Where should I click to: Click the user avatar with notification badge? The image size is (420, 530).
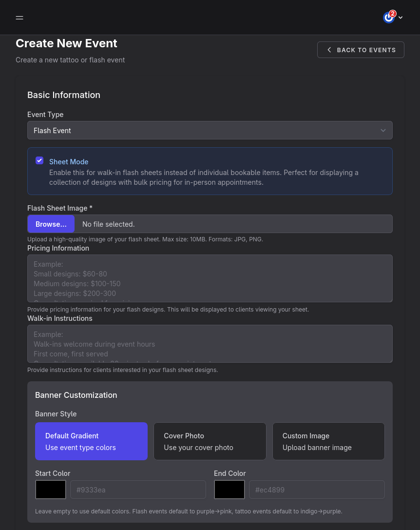(388, 18)
